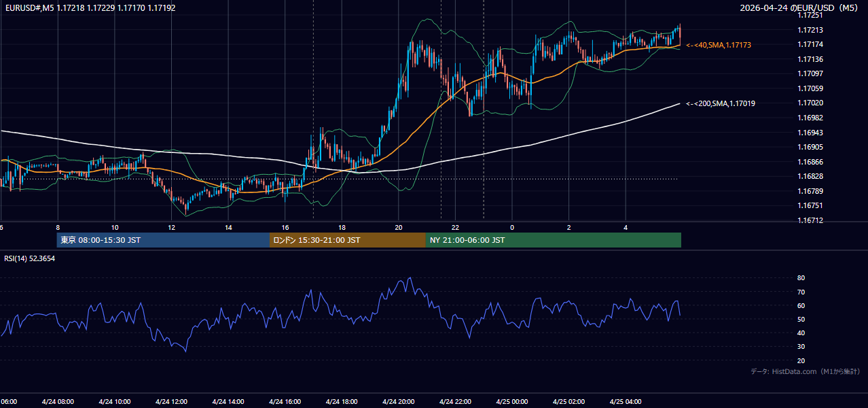Screen dimensions: 868x408
Task: Click the 4/24 18:00 time axis label
Action: (342, 401)
